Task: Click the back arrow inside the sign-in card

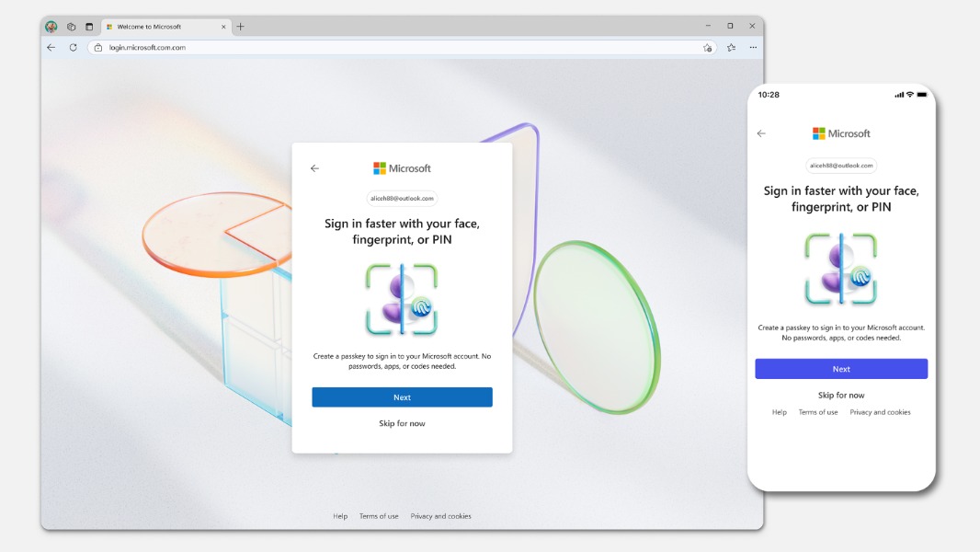Action: [x=313, y=168]
